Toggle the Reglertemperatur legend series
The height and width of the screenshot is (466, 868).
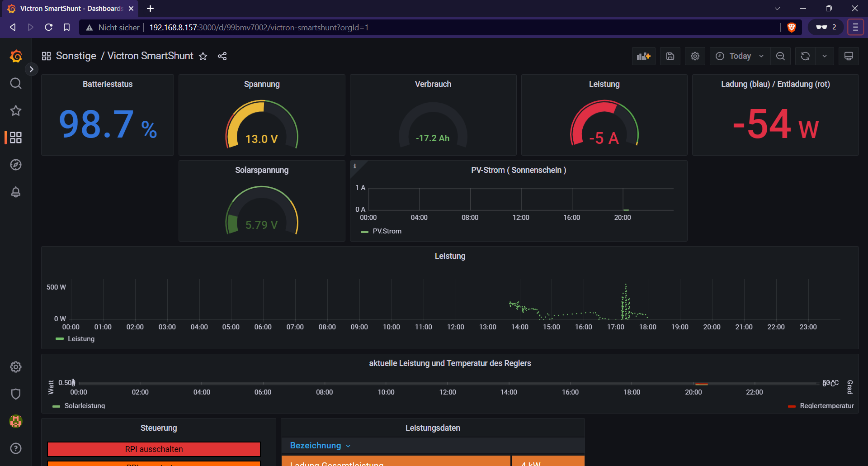pyautogui.click(x=826, y=406)
